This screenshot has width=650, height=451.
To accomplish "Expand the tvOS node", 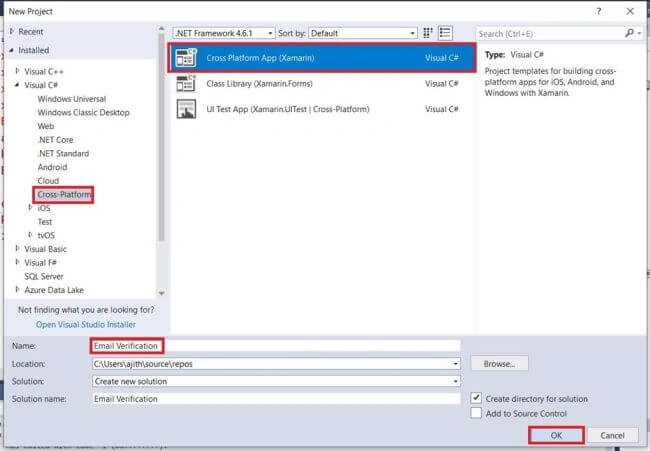I will tap(30, 235).
